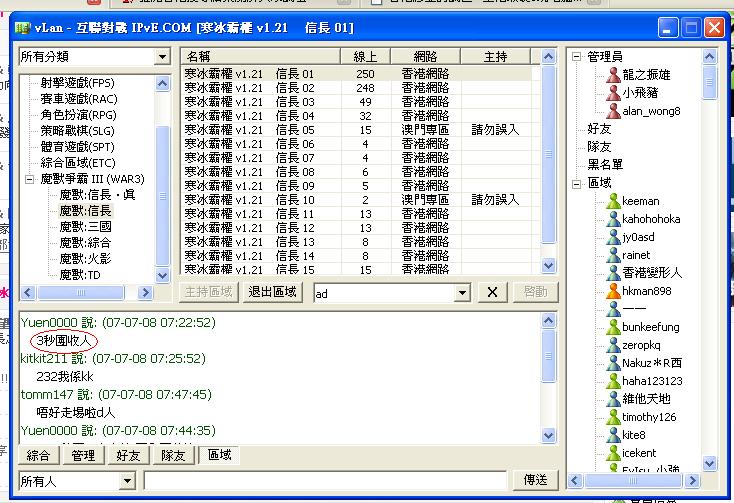The height and width of the screenshot is (503, 734).
Task: Switch to the 好友 chat tab
Action: click(128, 456)
